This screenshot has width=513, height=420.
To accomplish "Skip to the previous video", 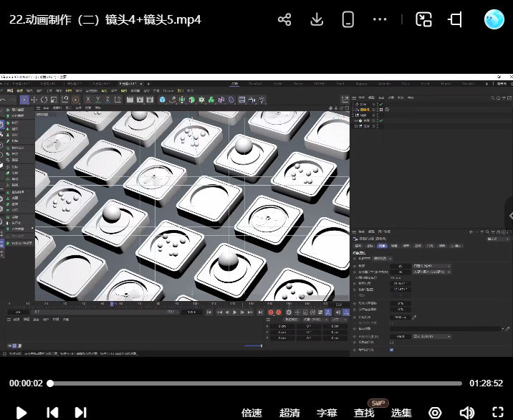I will (52, 412).
